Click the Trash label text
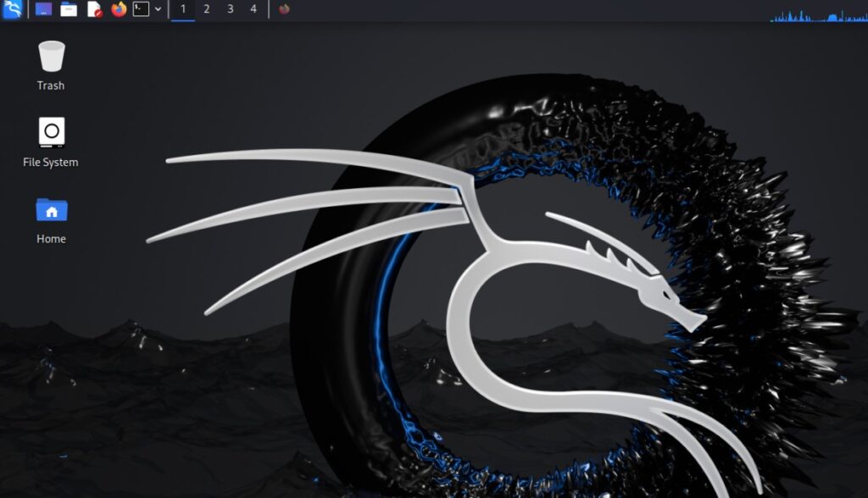868x498 pixels. [50, 85]
